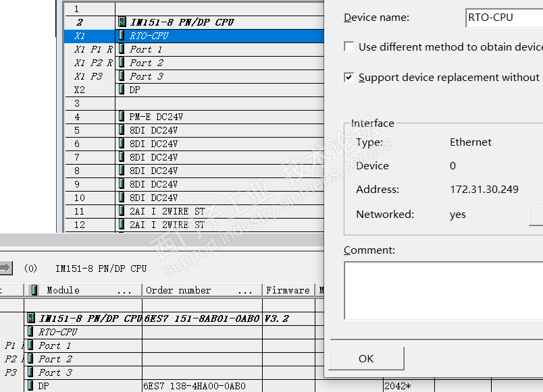Click the firmware value V3.2
The width and height of the screenshot is (543, 392).
[x=276, y=318]
